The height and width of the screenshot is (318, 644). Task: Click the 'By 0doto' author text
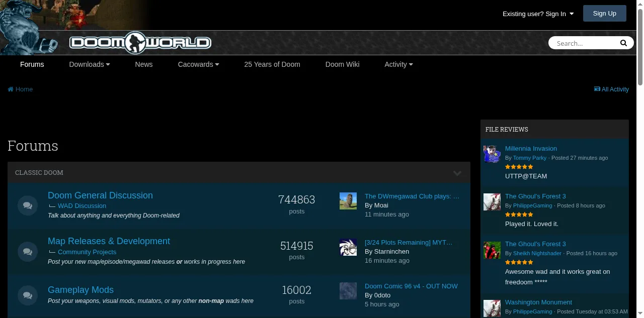(x=377, y=295)
